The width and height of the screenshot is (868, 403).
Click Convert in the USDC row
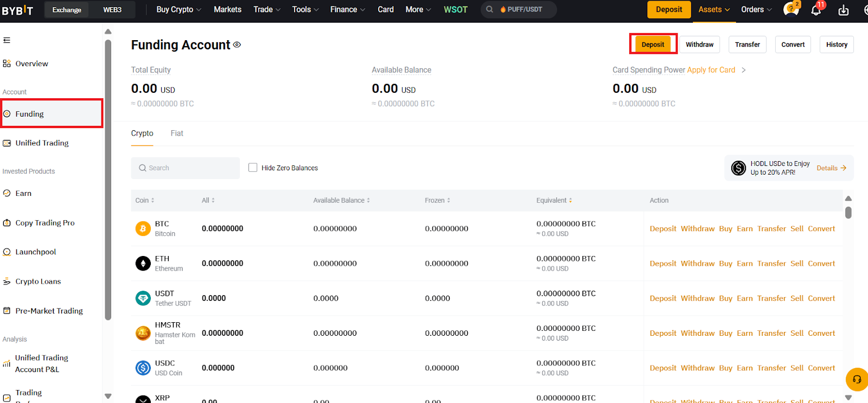(821, 368)
